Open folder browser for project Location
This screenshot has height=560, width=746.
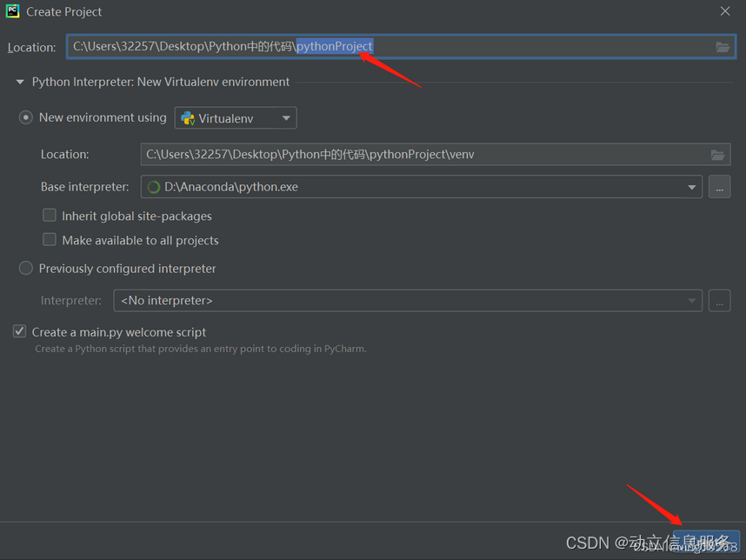coord(723,47)
